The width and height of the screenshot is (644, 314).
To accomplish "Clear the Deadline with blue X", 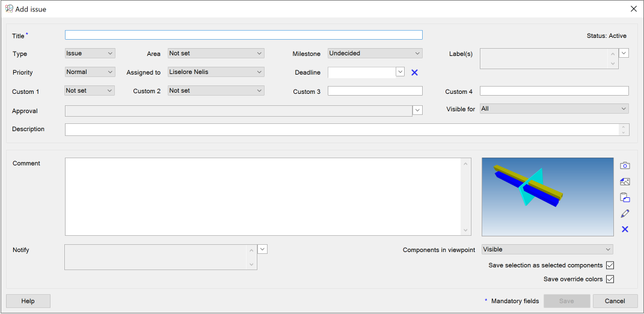I will pyautogui.click(x=414, y=72).
